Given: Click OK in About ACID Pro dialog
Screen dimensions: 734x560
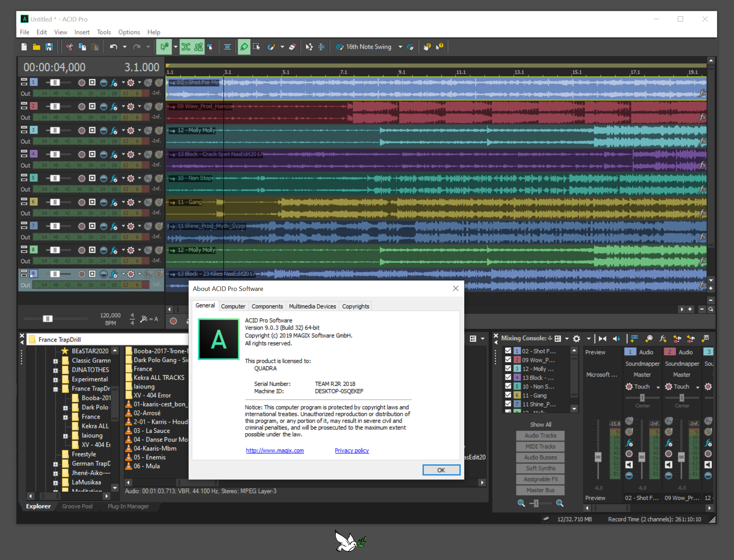Looking at the screenshot, I should tap(441, 470).
